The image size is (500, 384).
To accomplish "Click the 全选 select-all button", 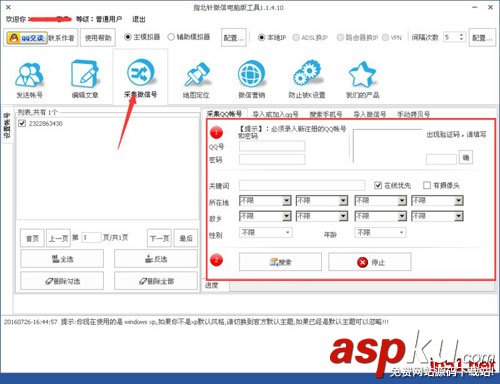I will point(62,259).
